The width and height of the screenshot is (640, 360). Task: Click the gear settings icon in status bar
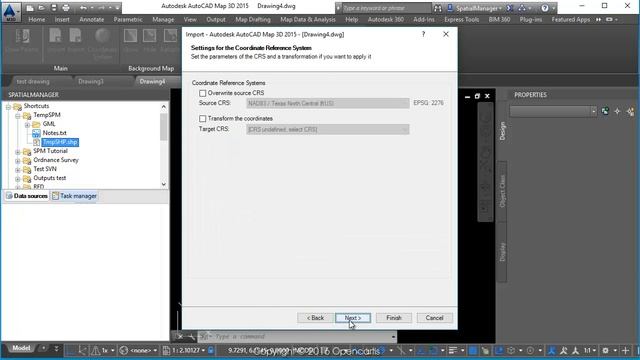pos(605,350)
